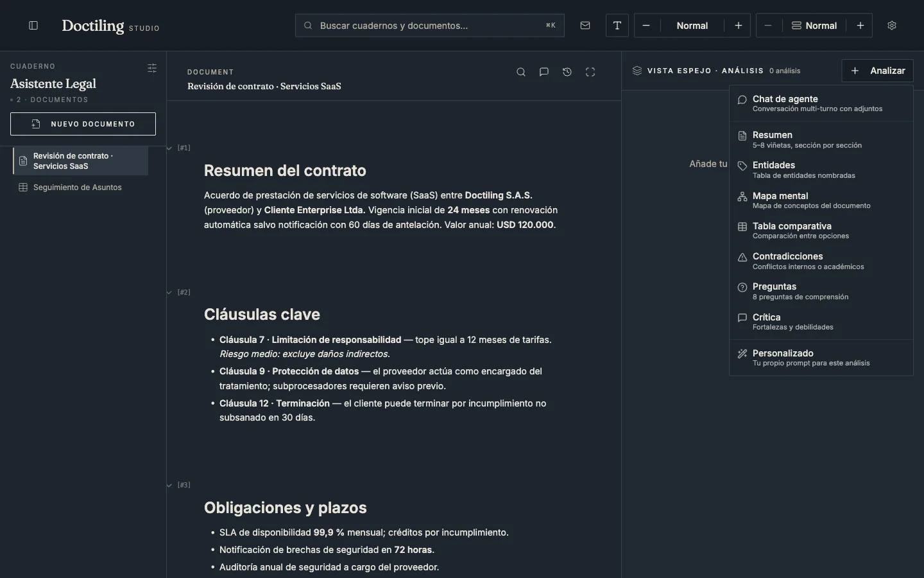Select Chat de agente analysis

pos(821,103)
